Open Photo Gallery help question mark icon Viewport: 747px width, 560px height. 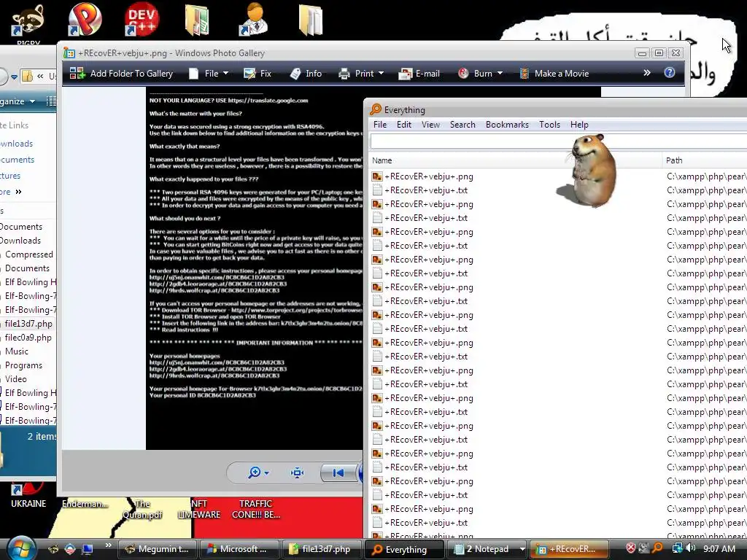pyautogui.click(x=670, y=72)
